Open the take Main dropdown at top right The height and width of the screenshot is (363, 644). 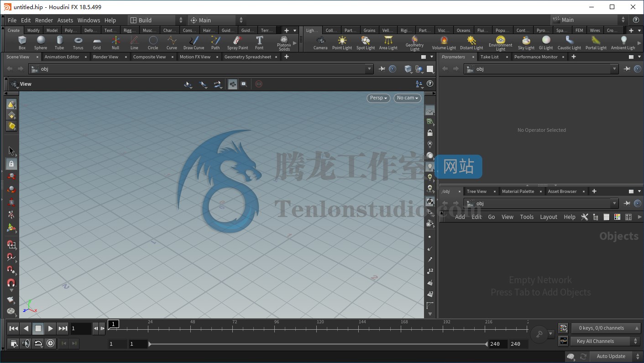(589, 20)
